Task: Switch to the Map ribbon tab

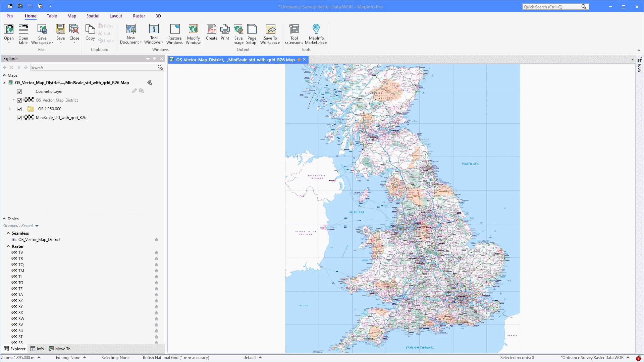Action: tap(72, 16)
